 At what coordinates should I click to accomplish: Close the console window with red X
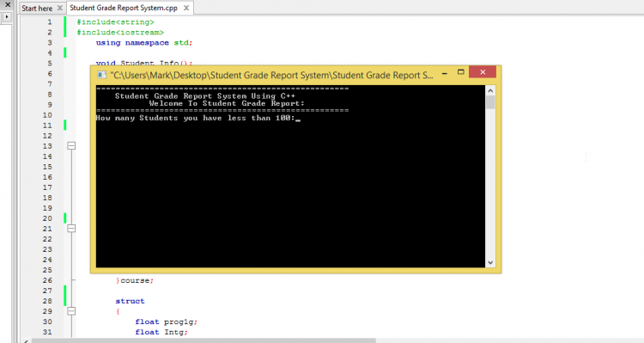[483, 72]
